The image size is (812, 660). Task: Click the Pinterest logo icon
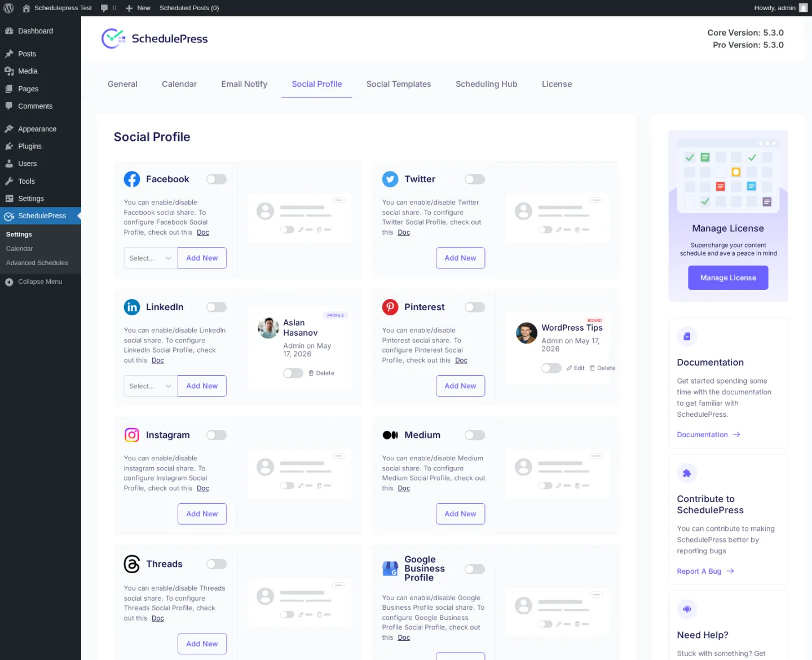390,307
